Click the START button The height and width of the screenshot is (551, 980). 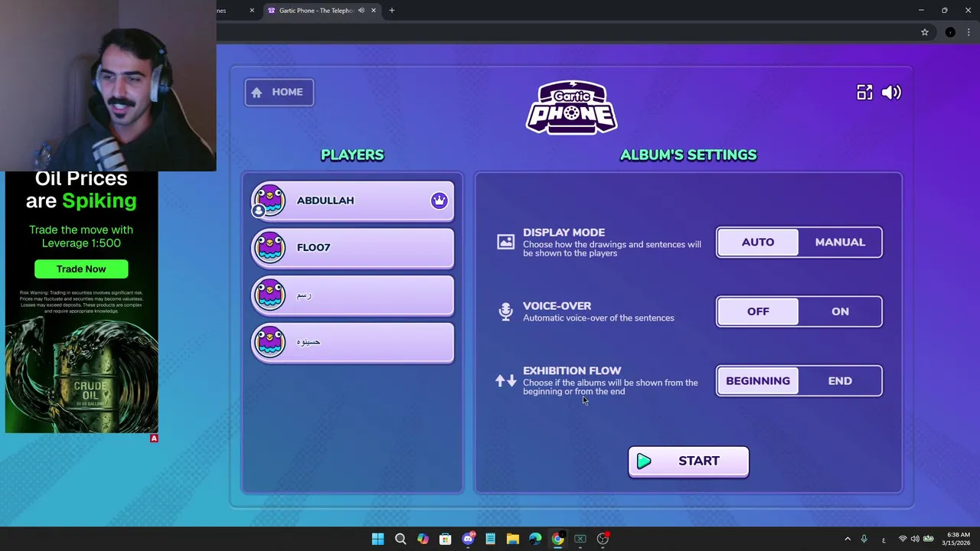(688, 461)
